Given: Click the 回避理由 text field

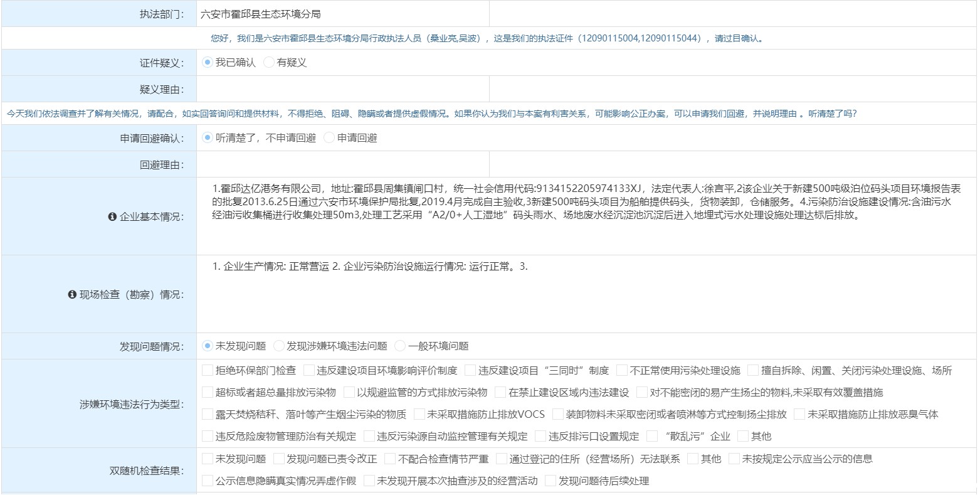Looking at the screenshot, I should tap(342, 164).
